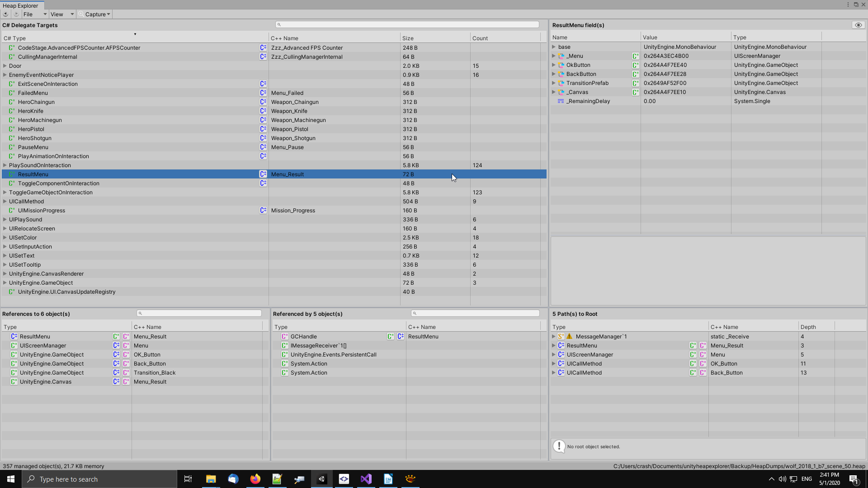The image size is (868, 488).
Task: Sort by the Size column header
Action: pyautogui.click(x=408, y=38)
